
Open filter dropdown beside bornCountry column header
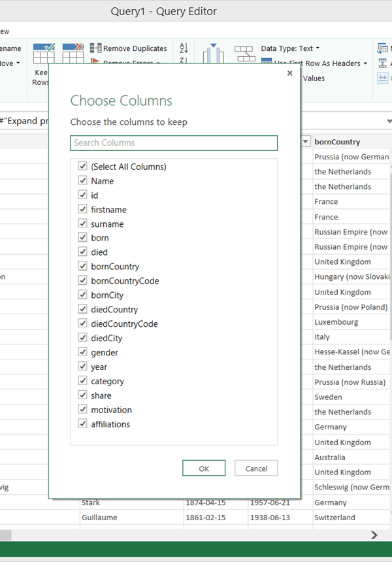click(306, 142)
